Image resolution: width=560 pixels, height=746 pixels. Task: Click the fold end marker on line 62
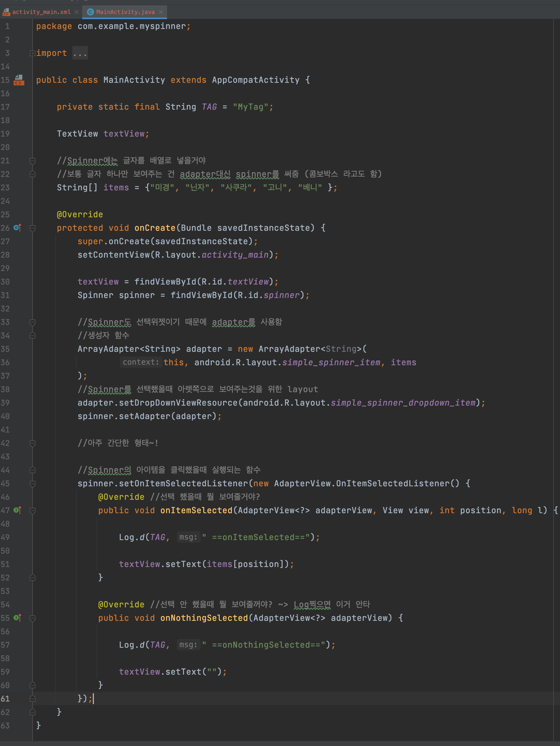(x=32, y=712)
